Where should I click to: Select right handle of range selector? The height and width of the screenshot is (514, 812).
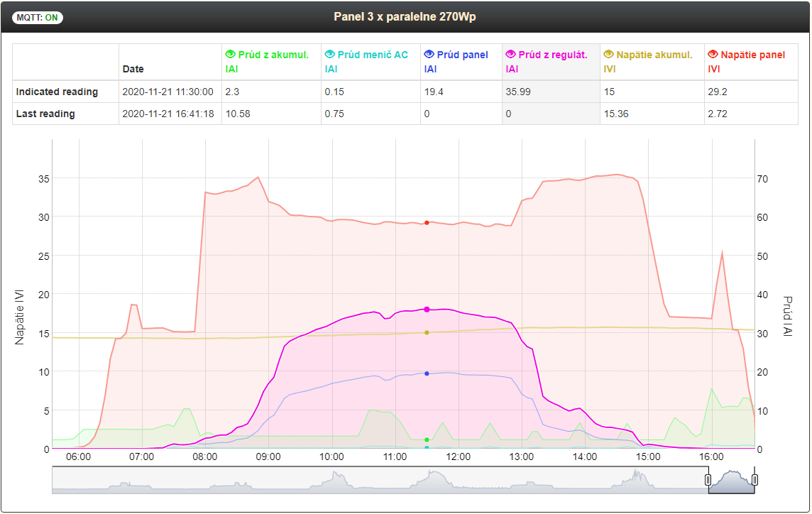755,480
